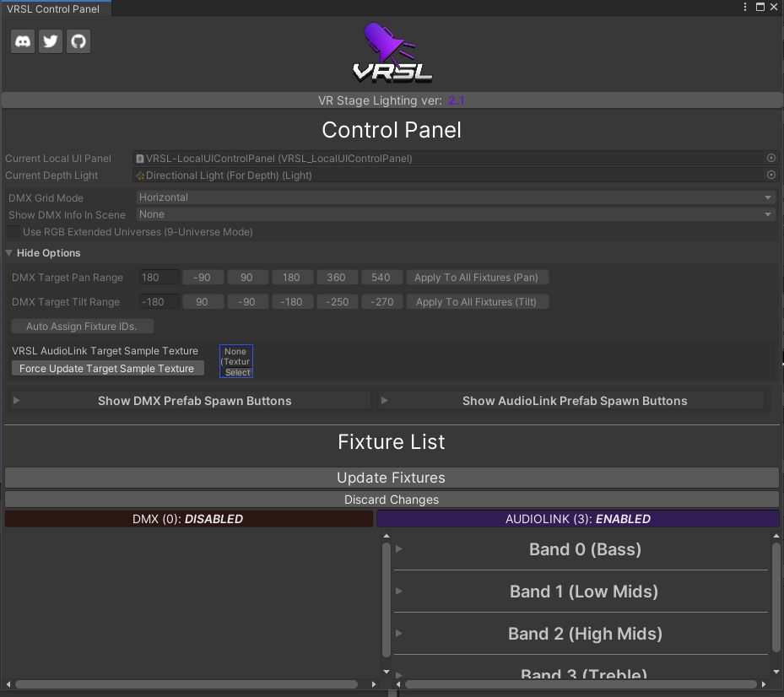Image resolution: width=784 pixels, height=697 pixels.
Task: Click the AudioLink list vertical scrollbar on left
Action: pos(386,600)
